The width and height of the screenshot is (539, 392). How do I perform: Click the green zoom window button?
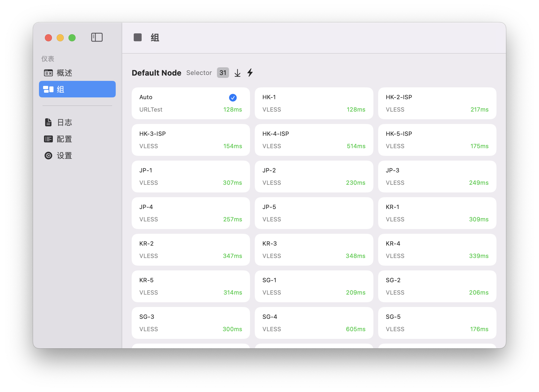pos(72,38)
